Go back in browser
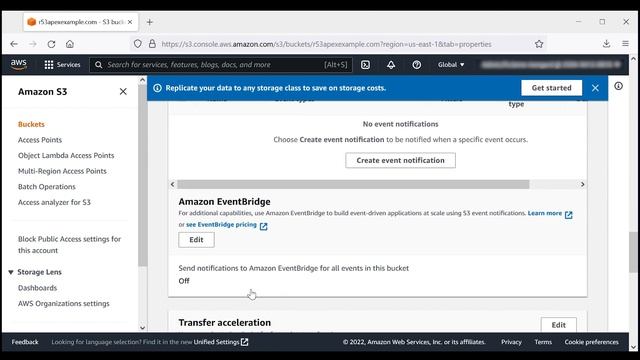 (14, 44)
